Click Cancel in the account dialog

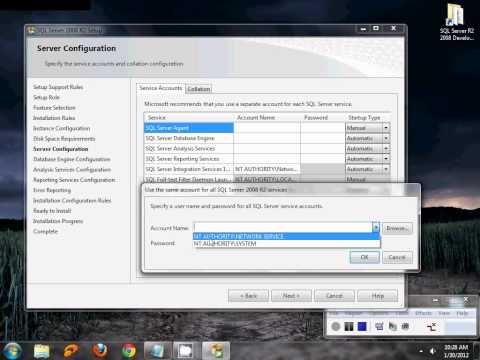coord(397,257)
